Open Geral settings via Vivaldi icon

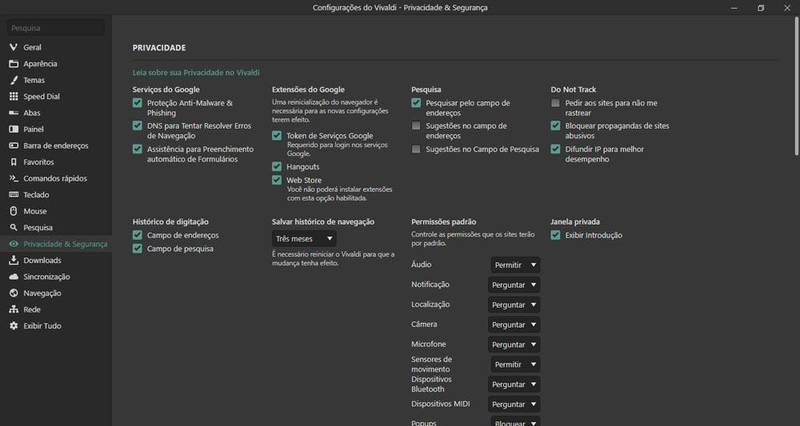(14, 47)
